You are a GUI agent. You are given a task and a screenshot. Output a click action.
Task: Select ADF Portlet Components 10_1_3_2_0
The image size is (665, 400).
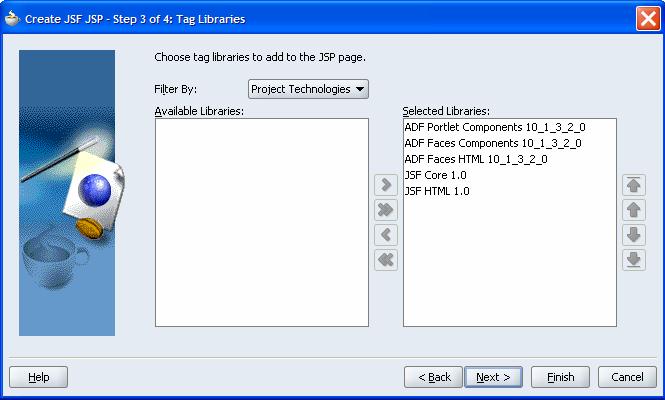(494, 128)
